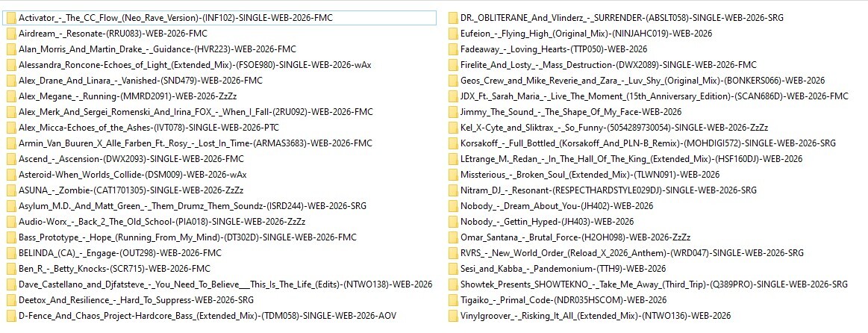The height and width of the screenshot is (333, 868).
Task: Click the folder icon beside JDX Live The Moment
Action: pos(453,96)
